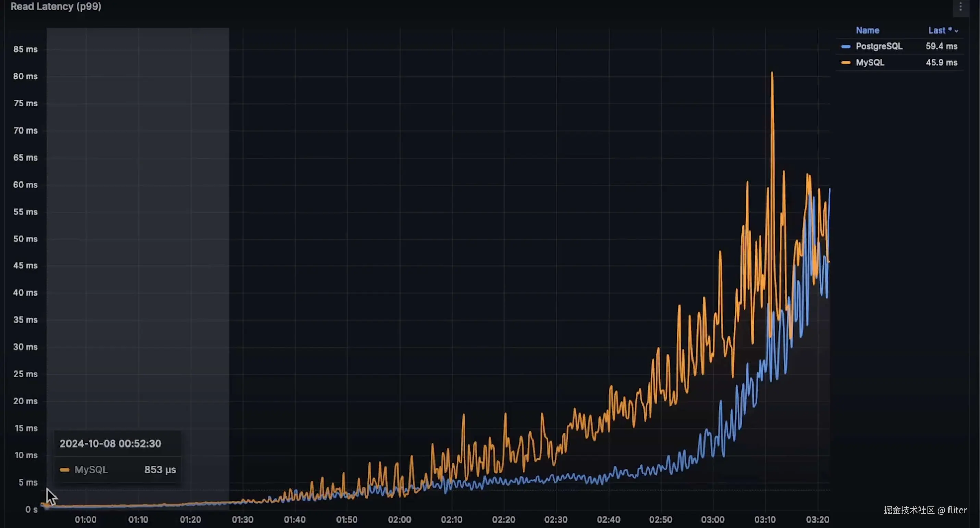The width and height of the screenshot is (980, 528).
Task: Click the tooltip timestamp 2024-10-08 00:52:30
Action: pyautogui.click(x=110, y=444)
